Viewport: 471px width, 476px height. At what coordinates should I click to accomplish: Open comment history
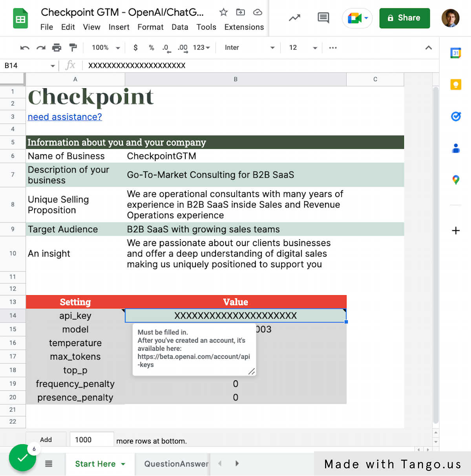point(323,18)
